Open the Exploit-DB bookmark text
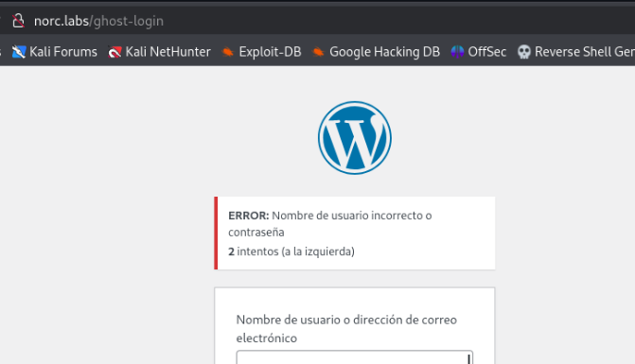 (x=270, y=52)
